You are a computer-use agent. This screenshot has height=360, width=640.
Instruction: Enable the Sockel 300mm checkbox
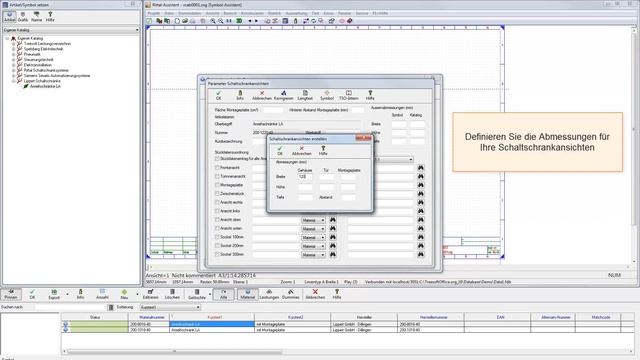217,254
